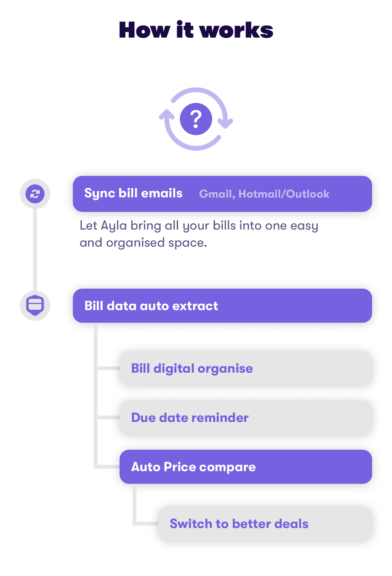This screenshot has width=392, height=576.
Task: Click the vertical timeline line between step icons
Action: 35,249
